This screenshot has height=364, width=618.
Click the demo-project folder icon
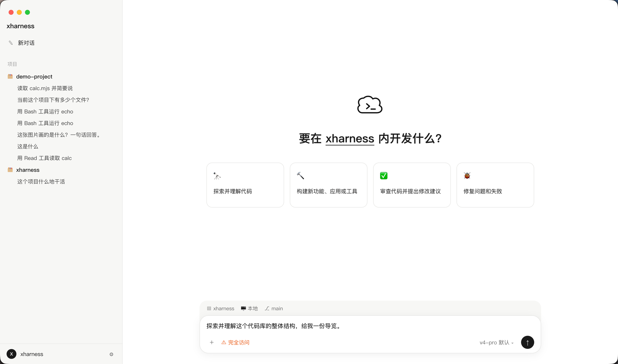click(x=10, y=76)
